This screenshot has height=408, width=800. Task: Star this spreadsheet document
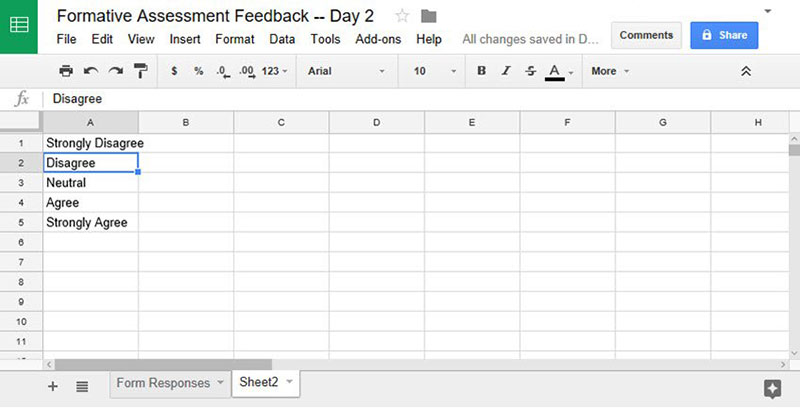point(402,16)
